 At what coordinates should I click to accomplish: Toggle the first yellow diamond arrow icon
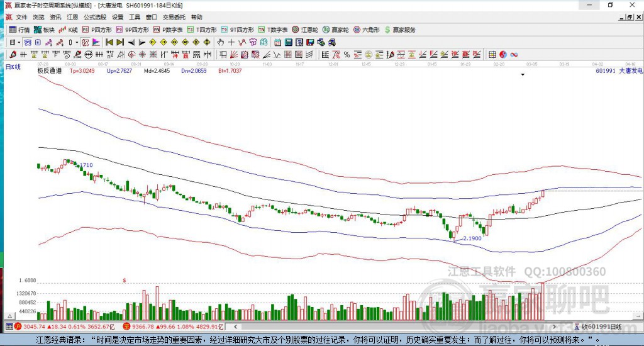(x=153, y=42)
